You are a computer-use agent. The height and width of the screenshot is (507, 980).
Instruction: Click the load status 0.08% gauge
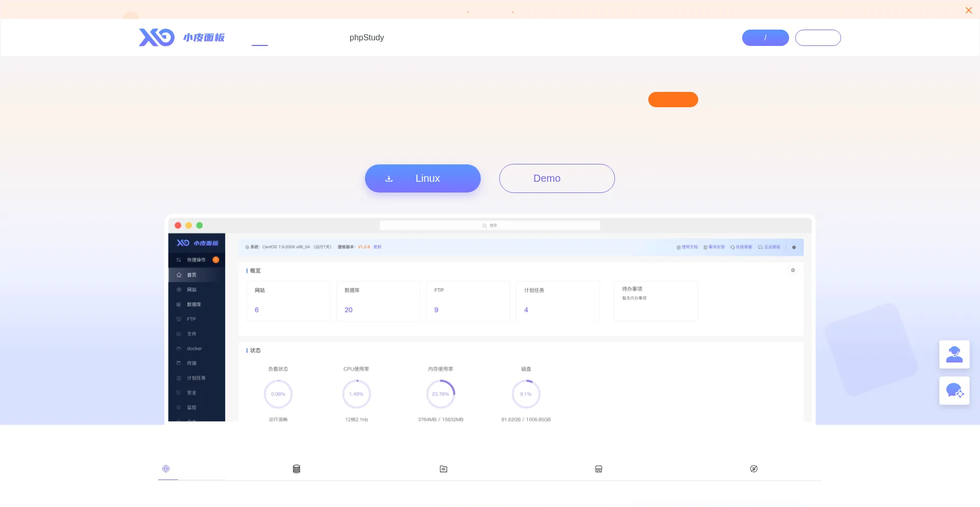click(278, 394)
